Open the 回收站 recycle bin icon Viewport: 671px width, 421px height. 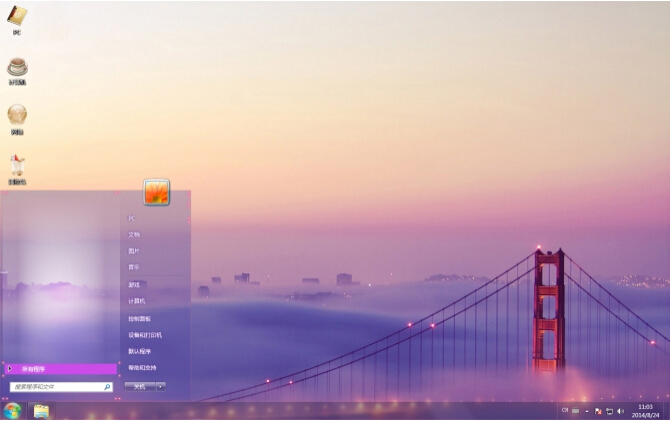click(17, 166)
